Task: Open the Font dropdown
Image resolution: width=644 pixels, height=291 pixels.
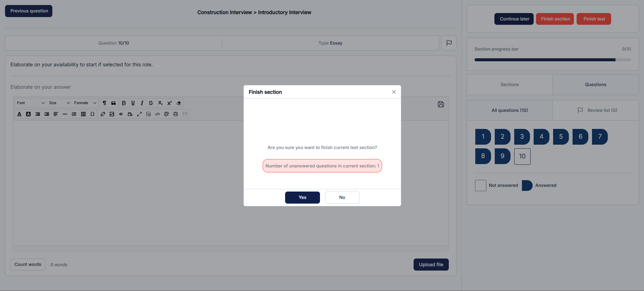Action: [x=31, y=103]
